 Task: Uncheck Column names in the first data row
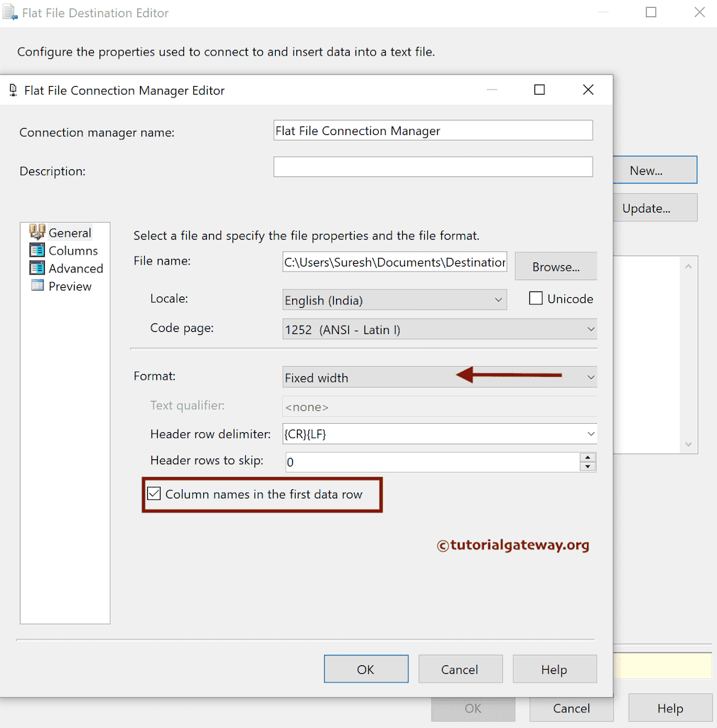(x=153, y=493)
